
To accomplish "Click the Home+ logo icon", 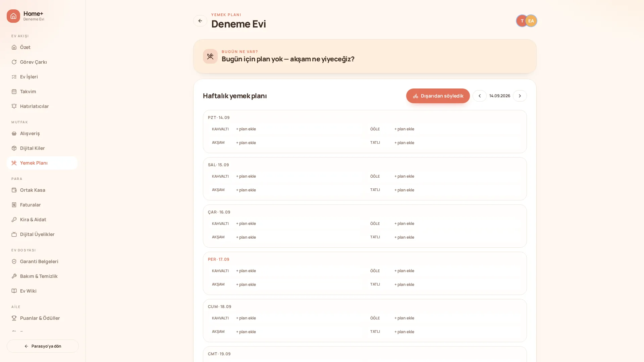I will click(13, 16).
